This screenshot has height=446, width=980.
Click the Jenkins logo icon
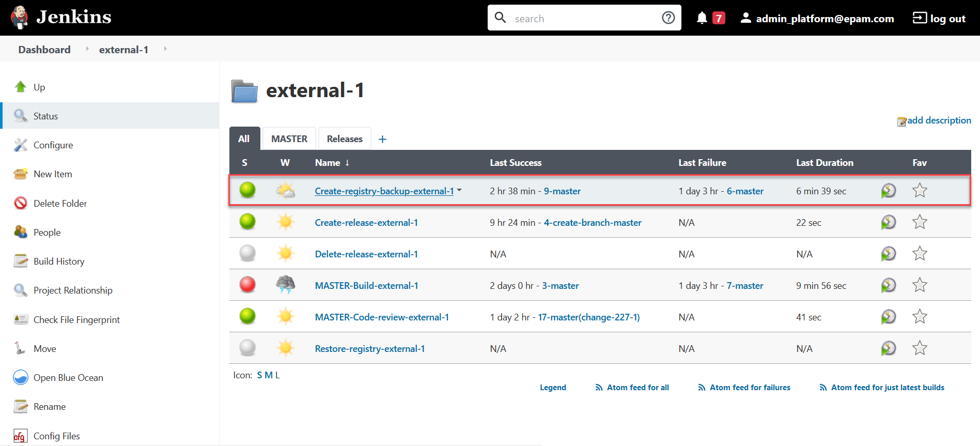coord(20,18)
